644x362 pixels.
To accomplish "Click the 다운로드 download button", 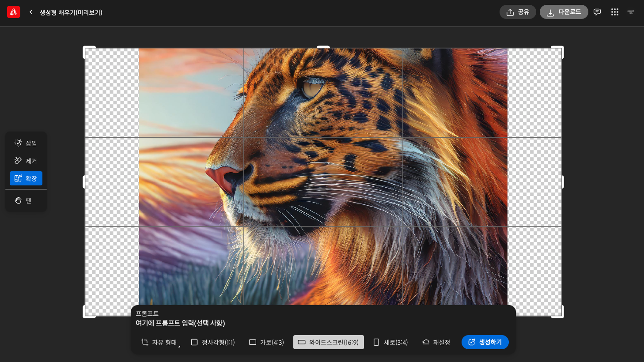I will (564, 12).
